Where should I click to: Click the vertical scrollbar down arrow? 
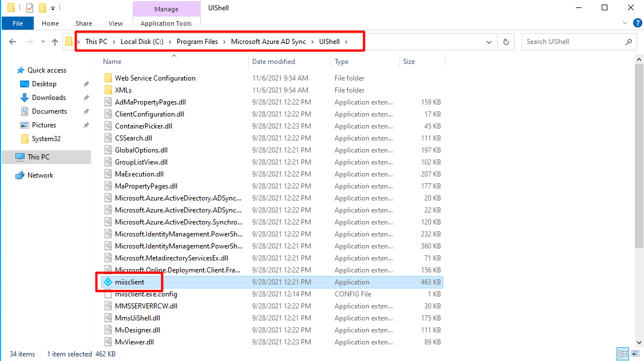click(x=639, y=343)
